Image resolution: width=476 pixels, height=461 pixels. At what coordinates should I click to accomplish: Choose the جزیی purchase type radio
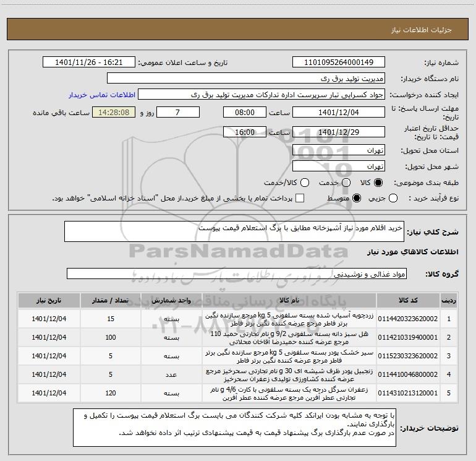point(393,198)
